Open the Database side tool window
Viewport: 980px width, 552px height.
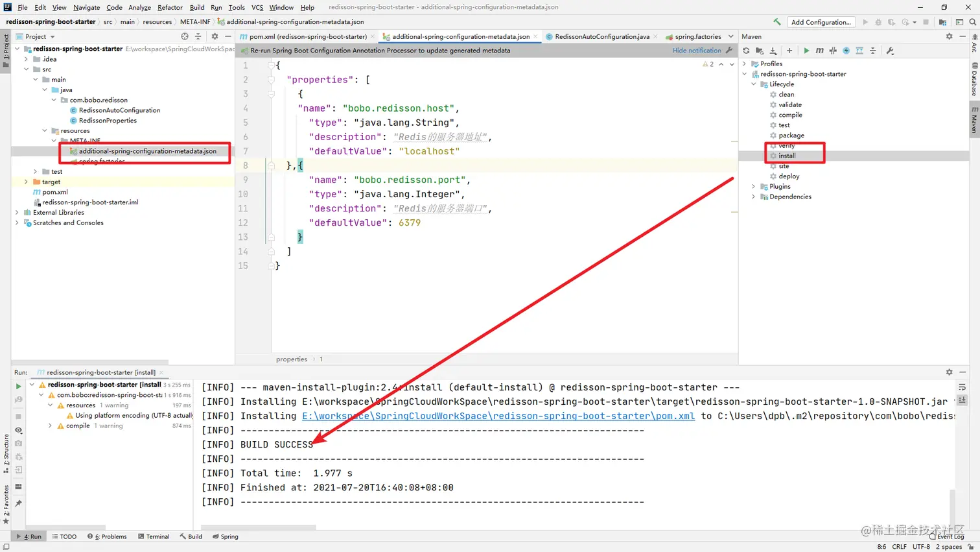click(x=974, y=79)
